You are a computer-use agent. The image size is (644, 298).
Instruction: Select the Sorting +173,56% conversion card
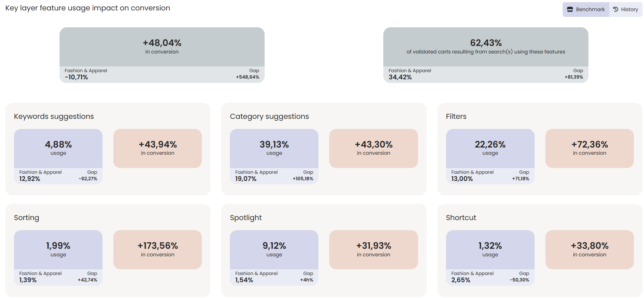coord(157,250)
